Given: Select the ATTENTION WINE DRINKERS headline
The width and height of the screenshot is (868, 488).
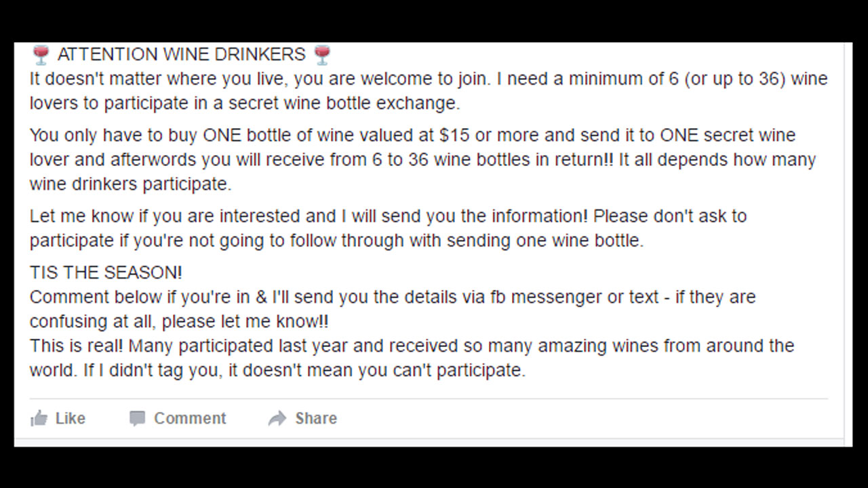Looking at the screenshot, I should pyautogui.click(x=180, y=54).
